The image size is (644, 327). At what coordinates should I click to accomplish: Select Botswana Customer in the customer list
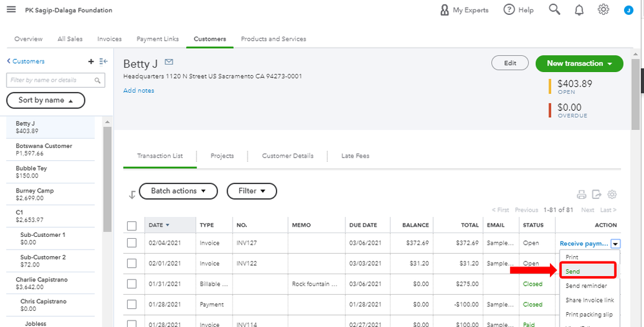pos(44,149)
